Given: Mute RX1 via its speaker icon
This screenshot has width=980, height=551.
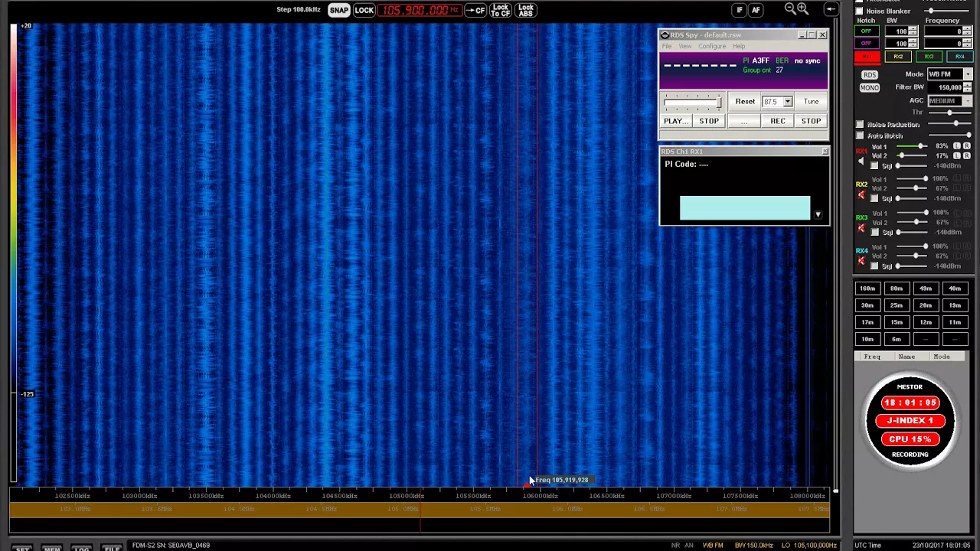Looking at the screenshot, I should coord(861,161).
